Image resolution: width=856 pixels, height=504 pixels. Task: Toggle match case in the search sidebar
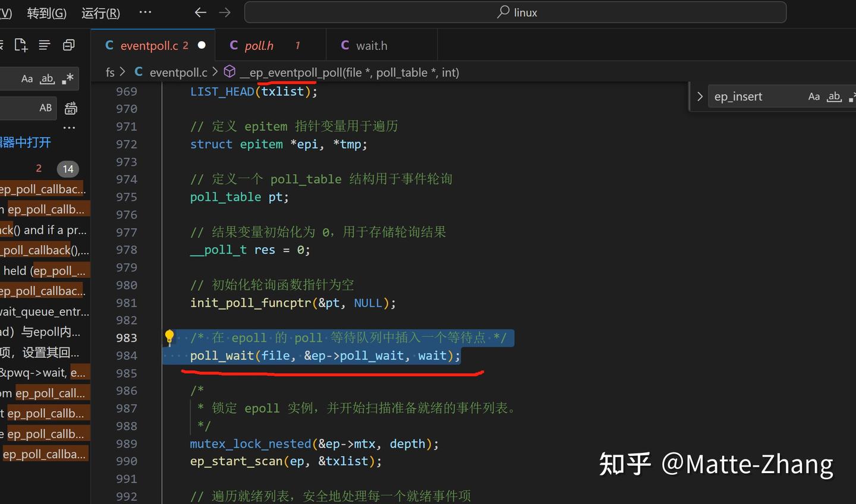coord(27,78)
